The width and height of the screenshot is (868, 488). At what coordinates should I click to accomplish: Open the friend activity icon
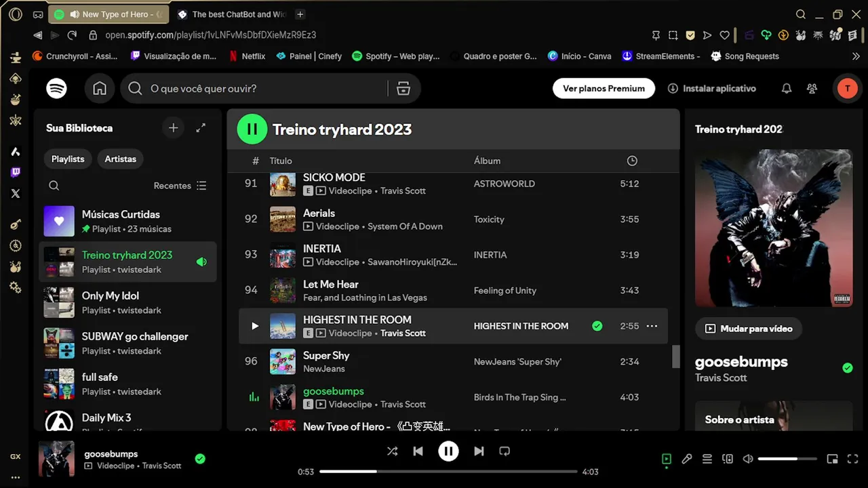tap(812, 89)
